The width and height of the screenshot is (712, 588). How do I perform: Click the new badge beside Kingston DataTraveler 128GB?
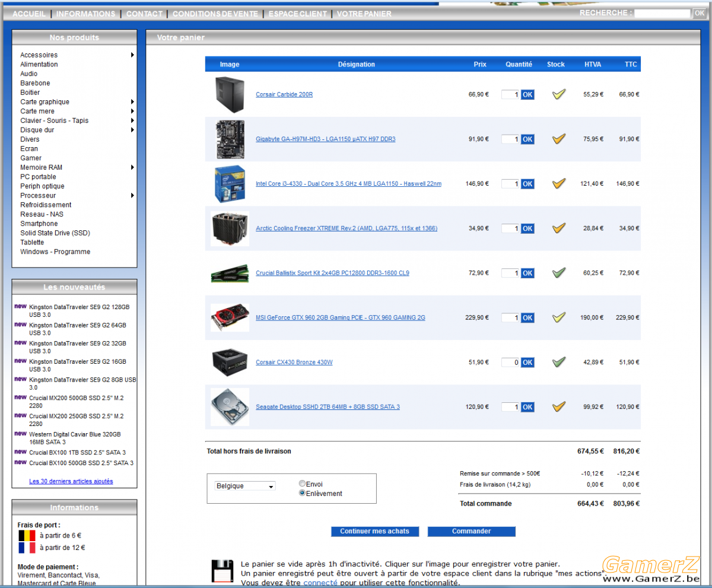(x=20, y=307)
